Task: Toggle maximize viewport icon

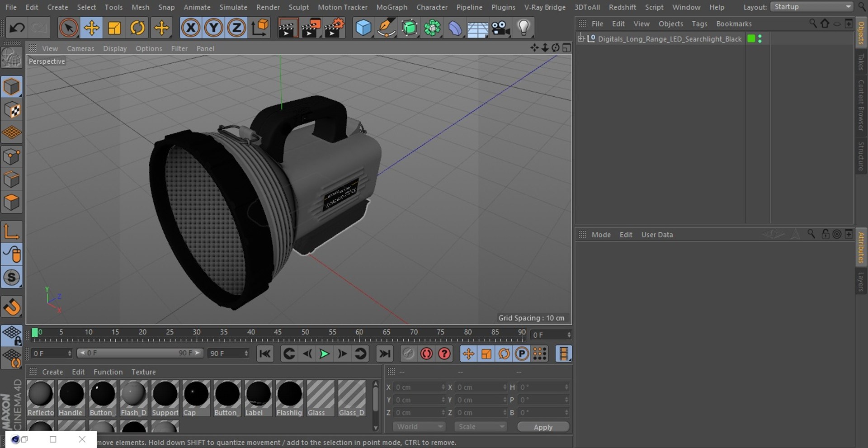Action: (x=566, y=48)
